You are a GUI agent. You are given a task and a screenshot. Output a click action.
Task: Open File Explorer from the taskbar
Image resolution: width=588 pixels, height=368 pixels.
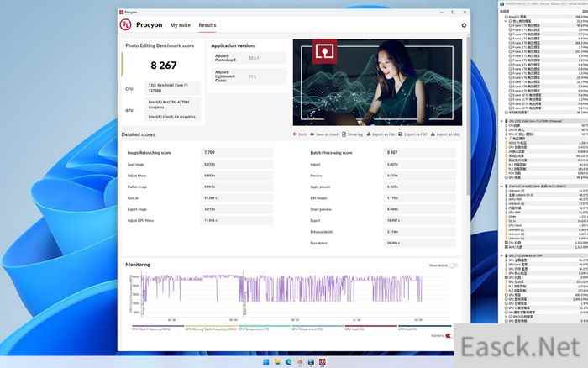tap(277, 362)
